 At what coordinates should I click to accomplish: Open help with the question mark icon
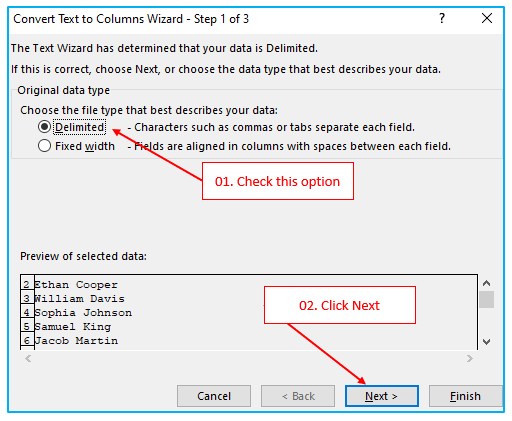442,18
